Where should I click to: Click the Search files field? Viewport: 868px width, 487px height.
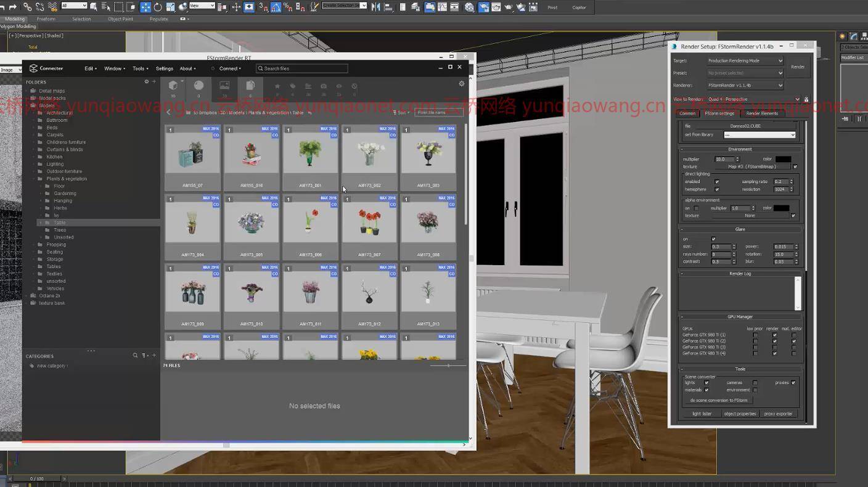(x=302, y=68)
